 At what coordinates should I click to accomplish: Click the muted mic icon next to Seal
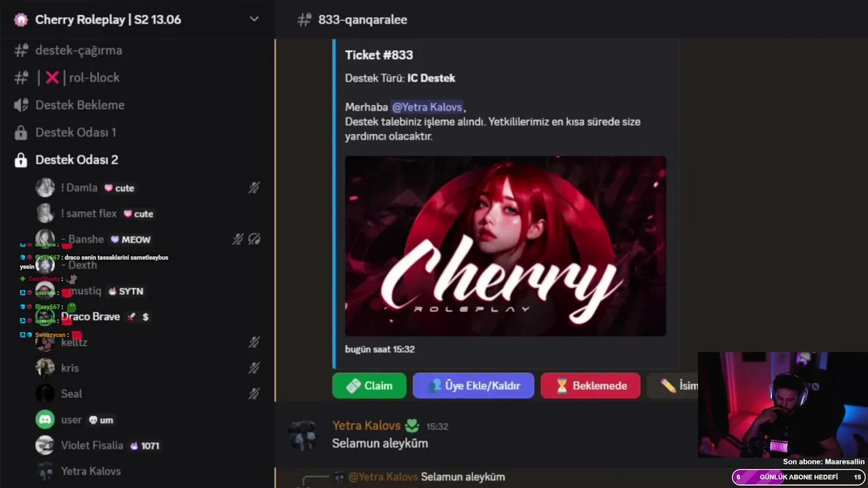(x=254, y=394)
